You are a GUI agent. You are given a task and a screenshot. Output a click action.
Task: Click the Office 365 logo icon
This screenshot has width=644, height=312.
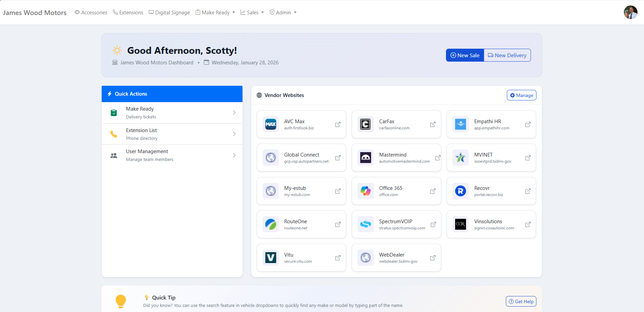pyautogui.click(x=365, y=191)
